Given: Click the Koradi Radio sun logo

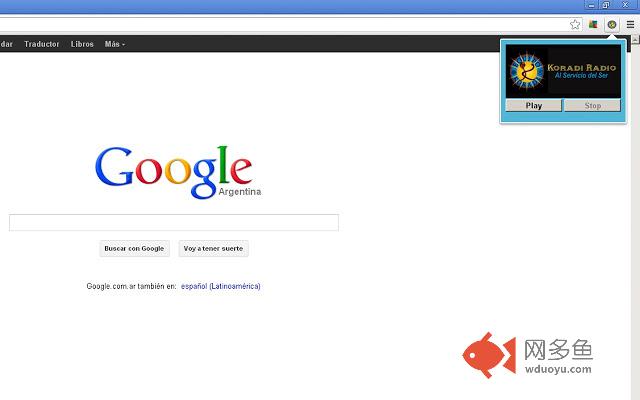Looking at the screenshot, I should [x=527, y=71].
